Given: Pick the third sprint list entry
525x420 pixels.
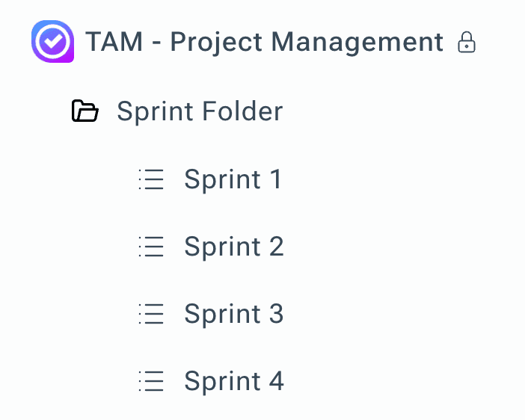Looking at the screenshot, I should pyautogui.click(x=233, y=314).
